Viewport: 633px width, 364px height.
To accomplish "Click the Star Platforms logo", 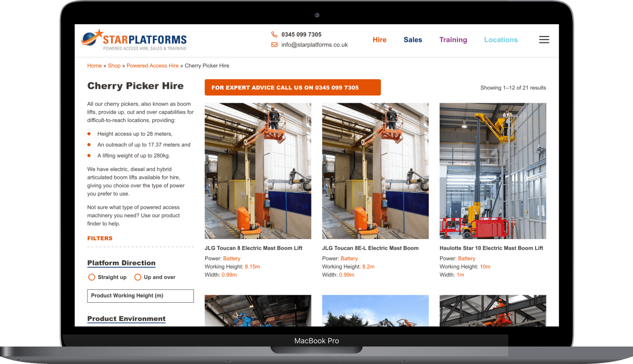I will click(134, 40).
